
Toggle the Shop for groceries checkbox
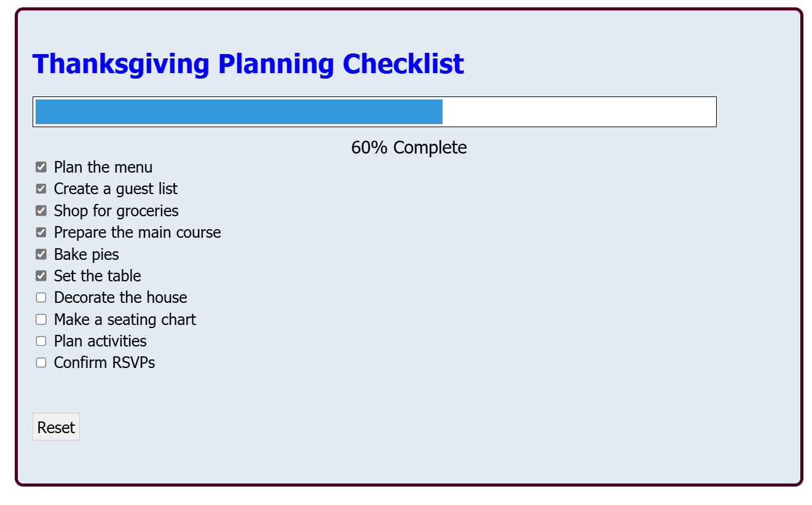[x=41, y=211]
